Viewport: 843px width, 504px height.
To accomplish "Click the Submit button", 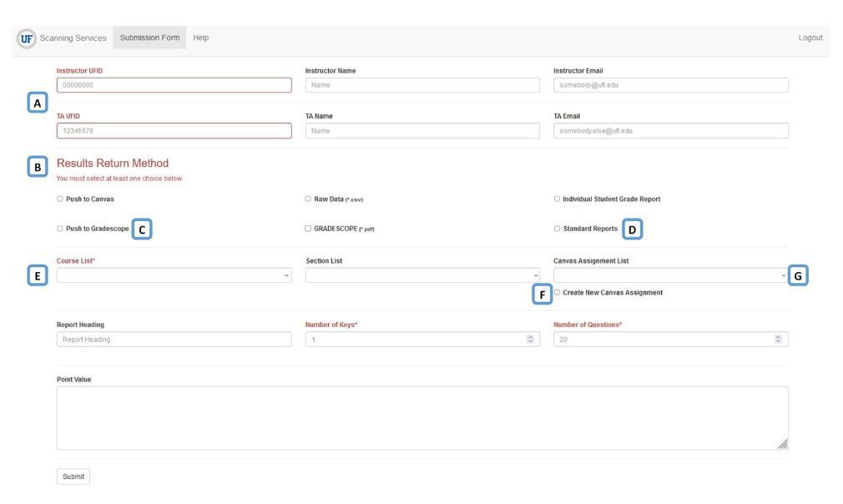I will point(73,476).
